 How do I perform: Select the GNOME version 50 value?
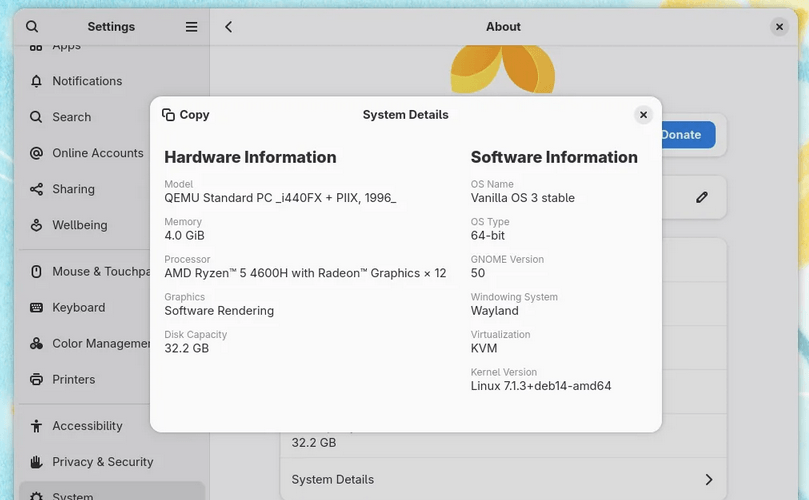(477, 273)
